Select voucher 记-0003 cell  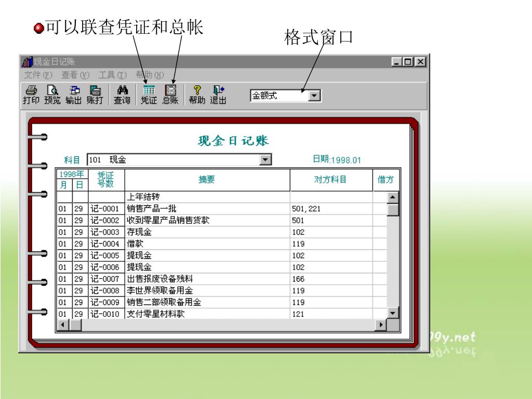tap(106, 232)
